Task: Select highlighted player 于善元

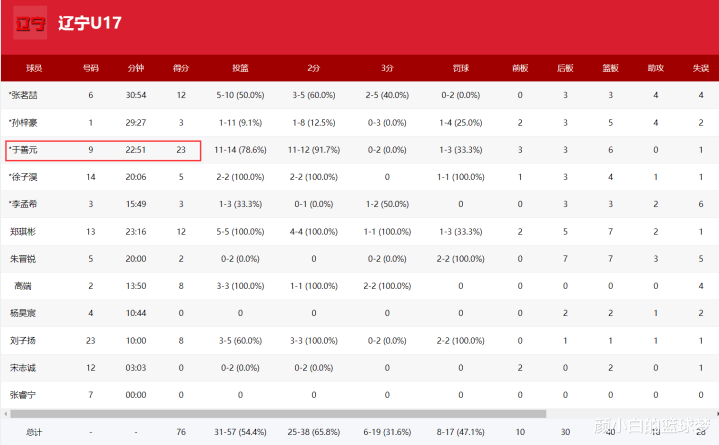Action: [x=23, y=150]
